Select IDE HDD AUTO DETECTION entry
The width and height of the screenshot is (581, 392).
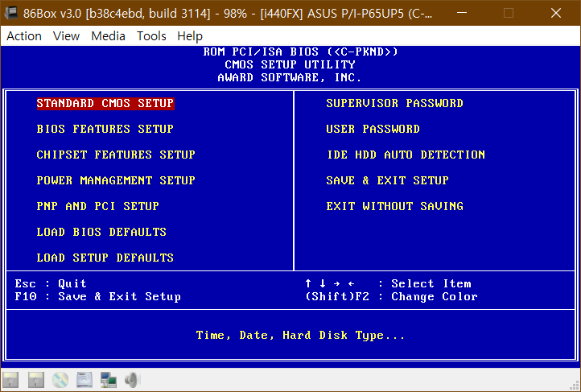click(406, 155)
